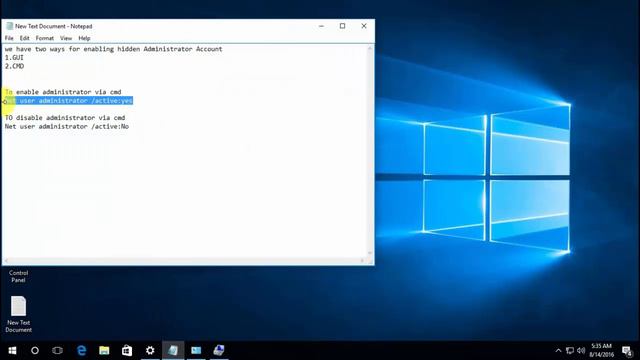Click the '2.CMD' line
Screen dimensions: 640x360
tap(14, 66)
